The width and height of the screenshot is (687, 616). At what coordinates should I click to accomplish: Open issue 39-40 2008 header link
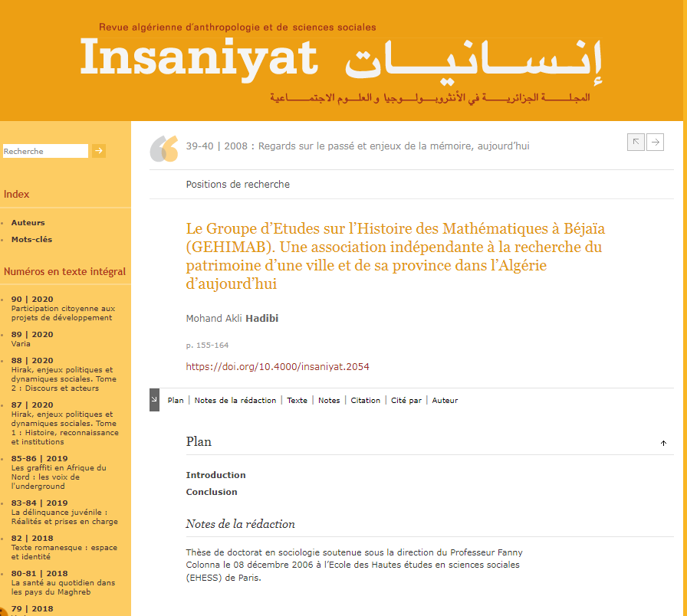click(x=357, y=146)
